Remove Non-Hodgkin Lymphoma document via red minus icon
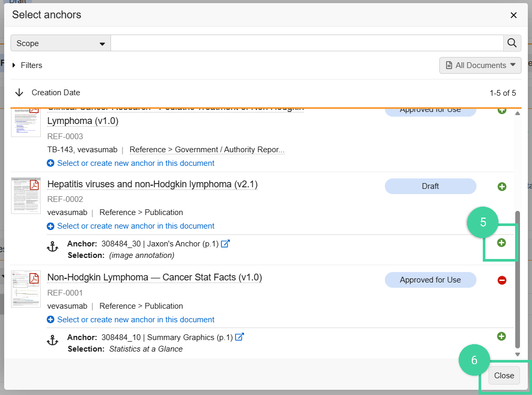532x395 pixels. click(502, 280)
